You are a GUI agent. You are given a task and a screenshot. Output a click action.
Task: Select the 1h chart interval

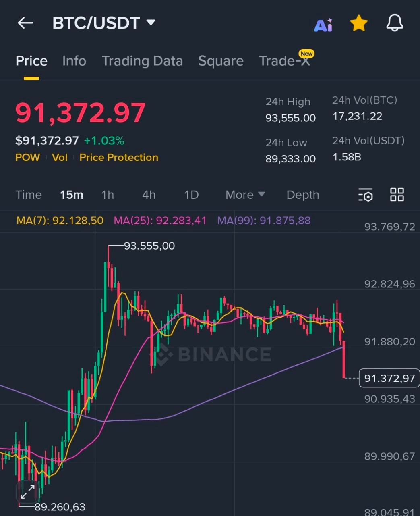pyautogui.click(x=108, y=195)
